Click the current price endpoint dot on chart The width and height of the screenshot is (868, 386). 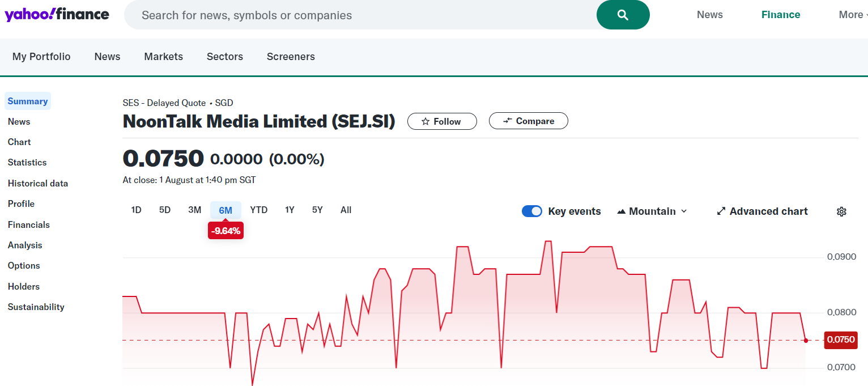click(x=806, y=340)
